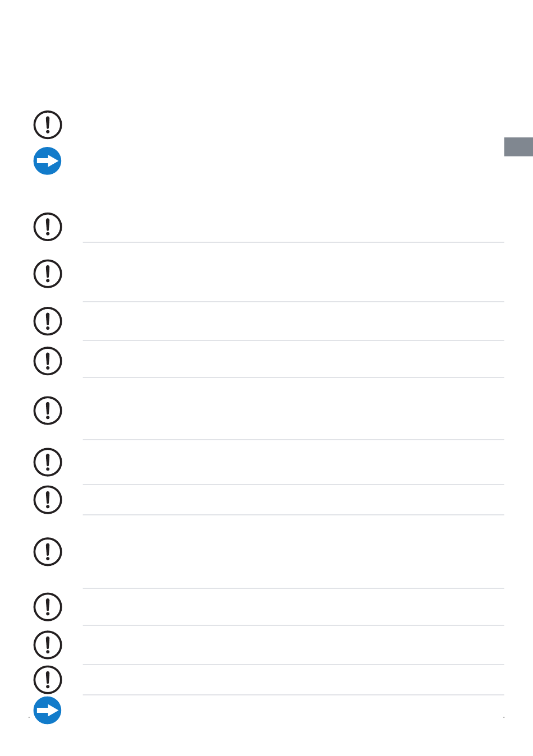Select the bottom blue arrow icon

(48, 711)
